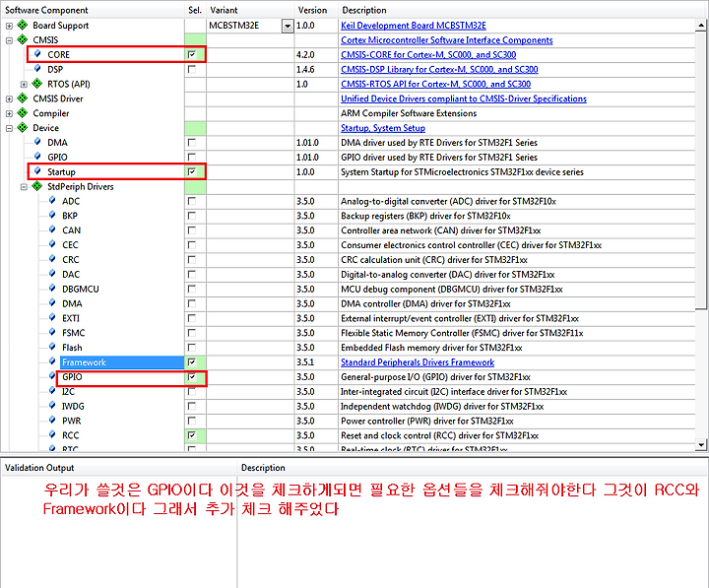Click the vertical scrollbar thumb
Image resolution: width=709 pixels, height=588 pixels.
click(x=701, y=172)
